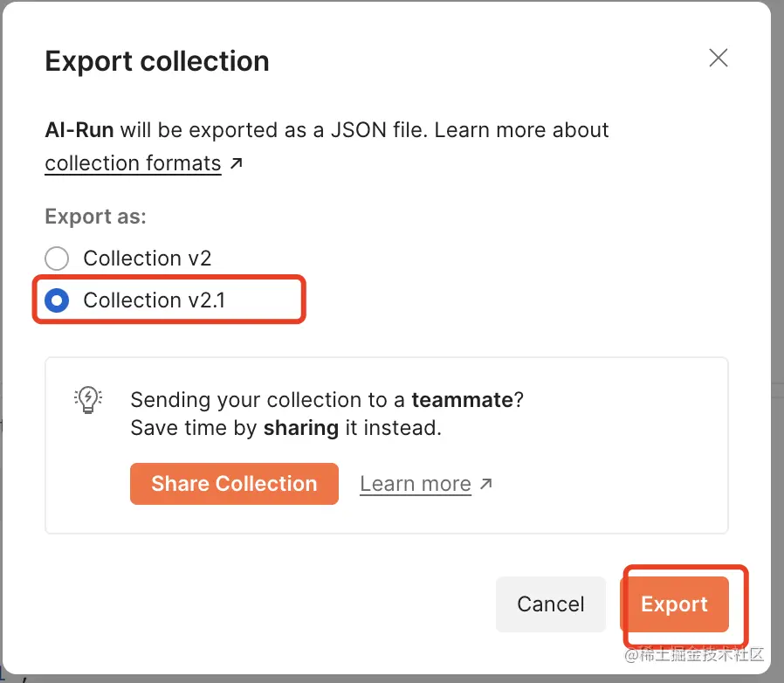Viewport: 784px width, 683px height.
Task: Click the Export collection dialog title
Action: coord(157,61)
